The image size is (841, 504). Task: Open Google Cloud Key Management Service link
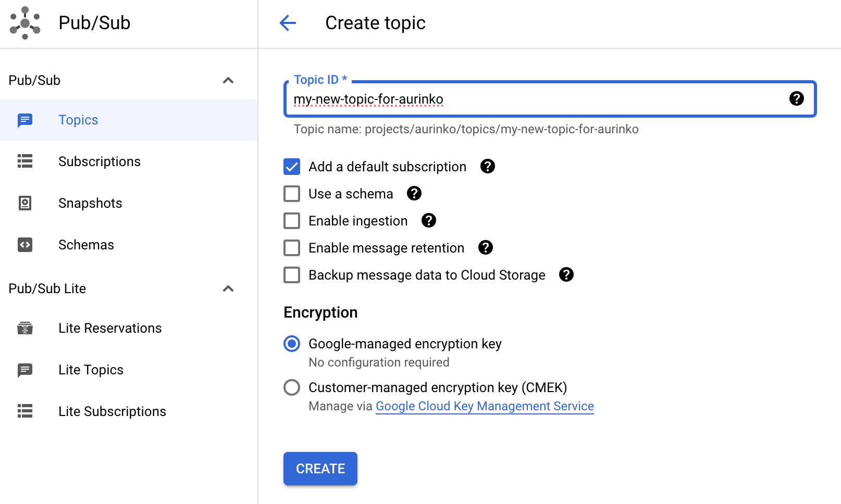click(x=485, y=406)
